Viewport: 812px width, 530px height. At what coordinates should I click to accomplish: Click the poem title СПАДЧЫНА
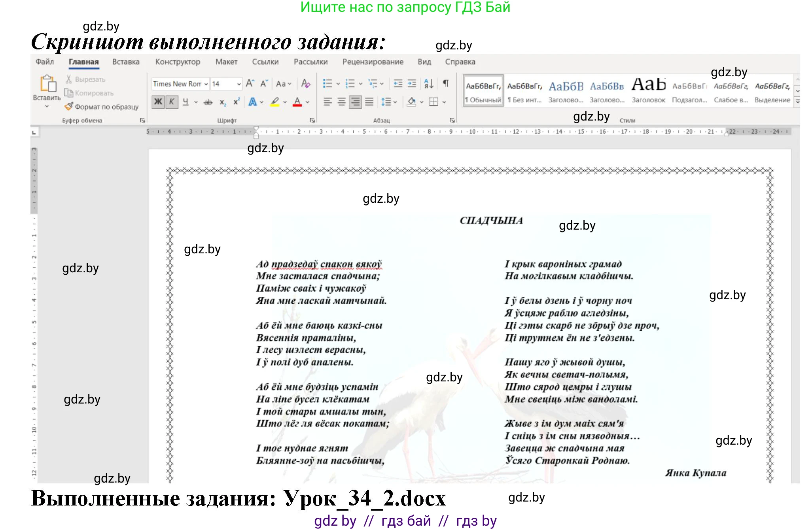[x=491, y=221]
